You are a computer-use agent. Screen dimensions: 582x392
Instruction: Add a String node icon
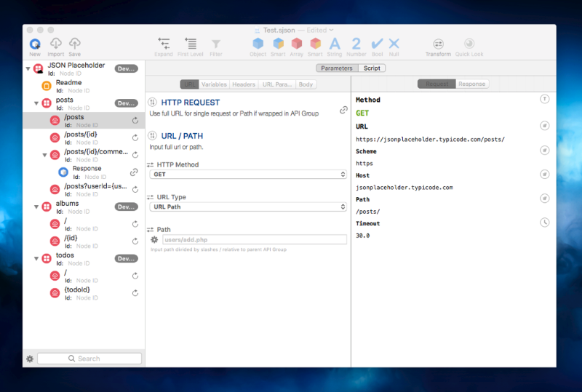coord(335,44)
